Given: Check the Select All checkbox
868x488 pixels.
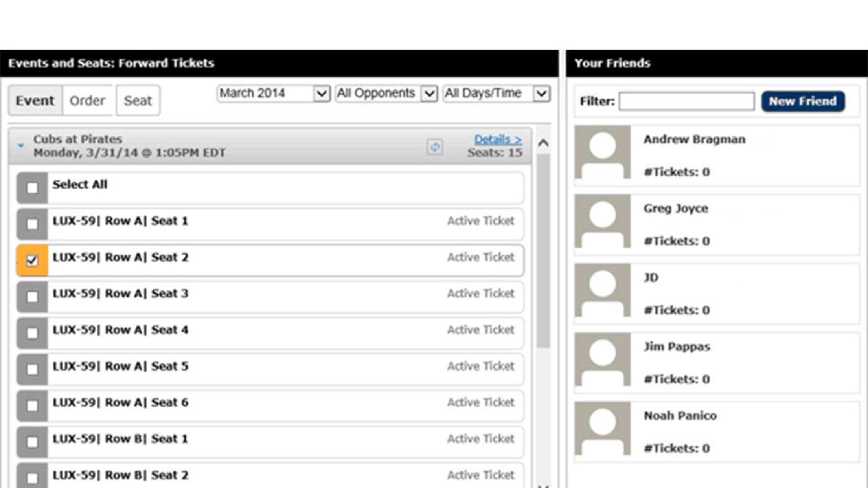Looking at the screenshot, I should pyautogui.click(x=32, y=188).
